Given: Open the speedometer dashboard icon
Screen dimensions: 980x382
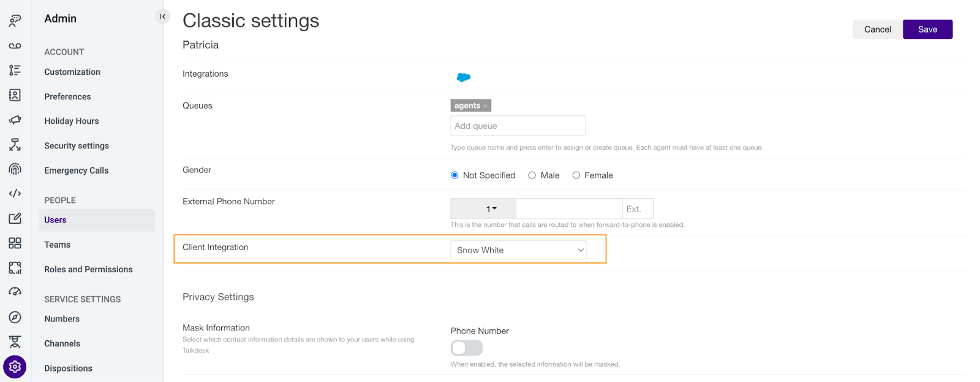Looking at the screenshot, I should tap(15, 292).
